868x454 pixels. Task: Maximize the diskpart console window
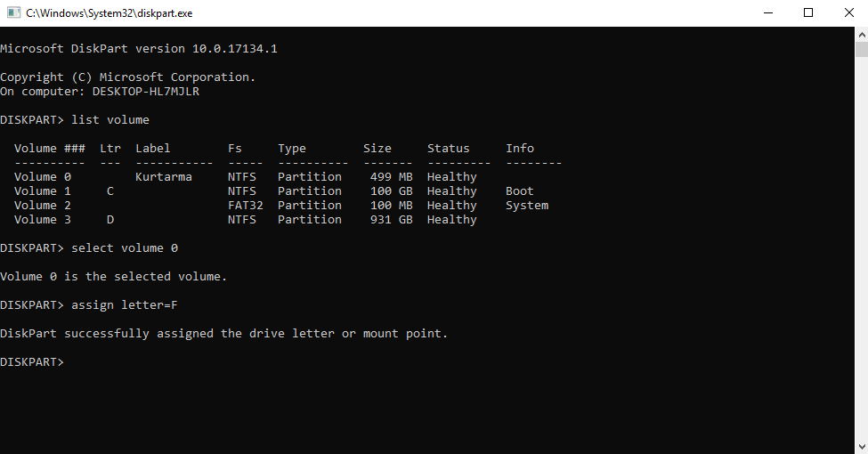(x=808, y=13)
